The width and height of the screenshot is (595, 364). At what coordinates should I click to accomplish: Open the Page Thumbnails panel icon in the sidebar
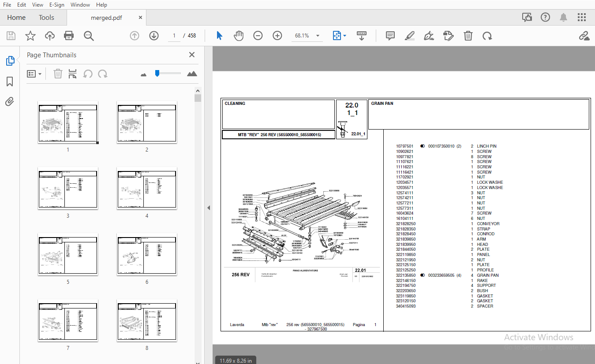click(x=10, y=61)
